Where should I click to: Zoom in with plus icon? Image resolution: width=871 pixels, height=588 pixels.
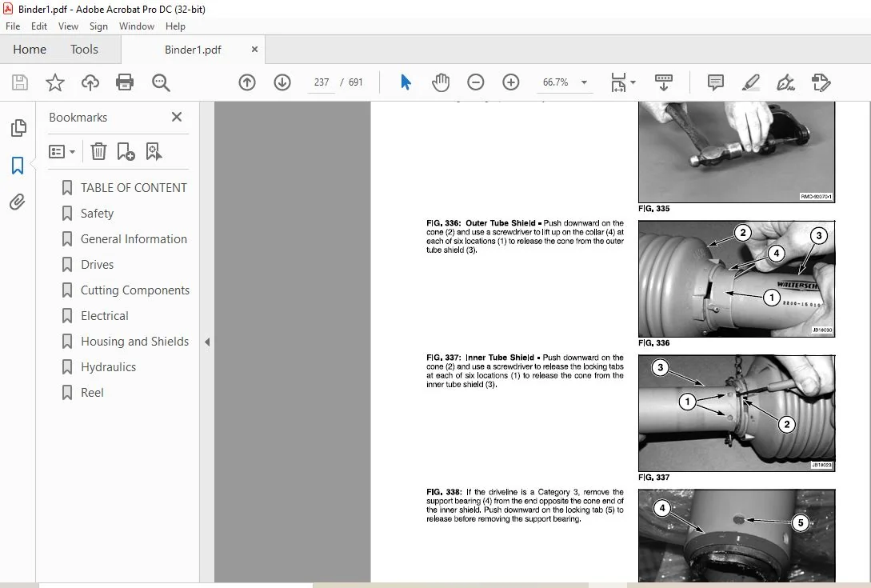click(x=510, y=82)
